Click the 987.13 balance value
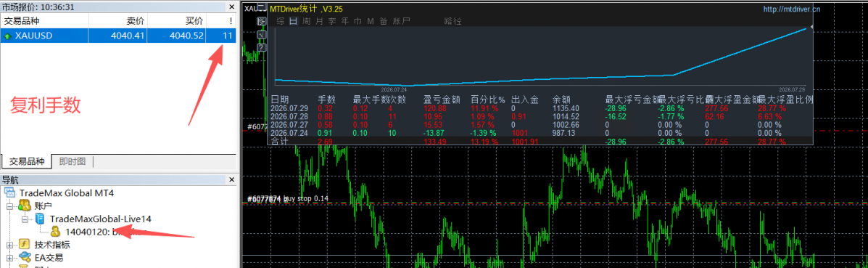 563,133
